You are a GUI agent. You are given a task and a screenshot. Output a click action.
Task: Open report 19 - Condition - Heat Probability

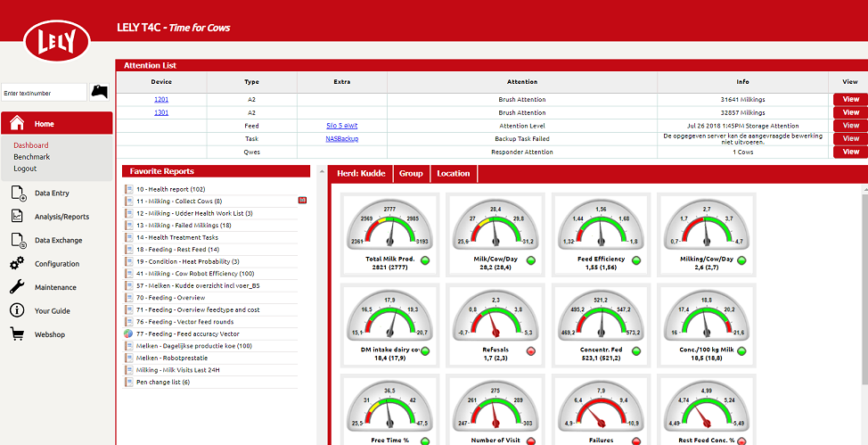point(188,261)
